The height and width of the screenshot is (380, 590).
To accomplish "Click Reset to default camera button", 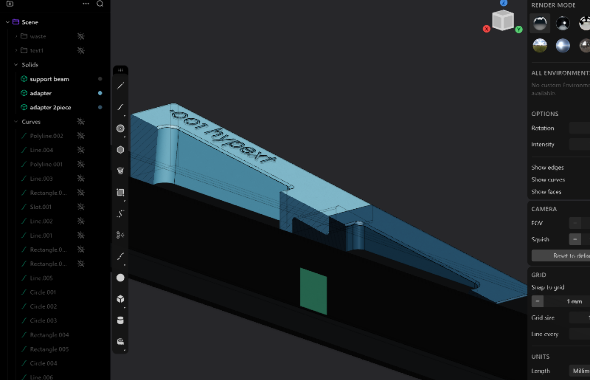I will tap(561, 255).
